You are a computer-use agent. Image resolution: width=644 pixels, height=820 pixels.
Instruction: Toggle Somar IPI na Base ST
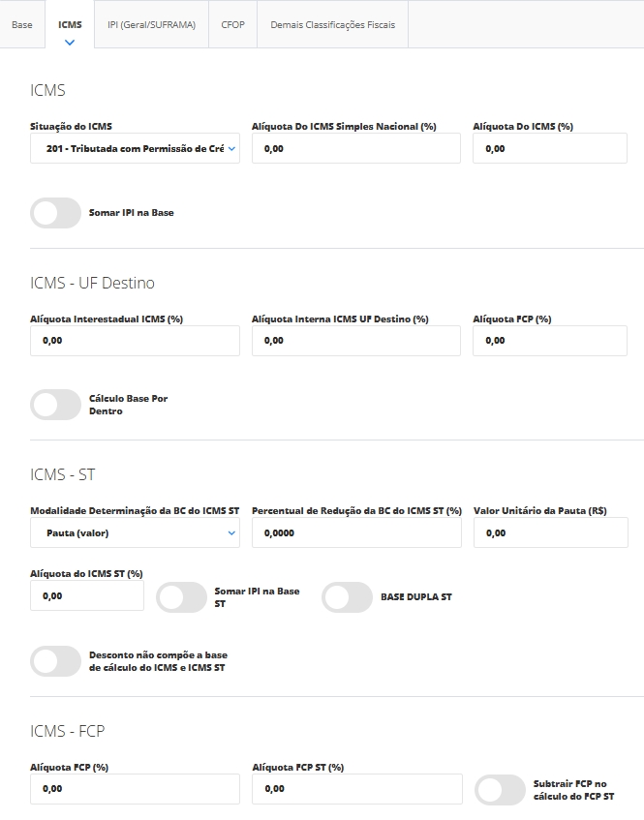pyautogui.click(x=182, y=597)
